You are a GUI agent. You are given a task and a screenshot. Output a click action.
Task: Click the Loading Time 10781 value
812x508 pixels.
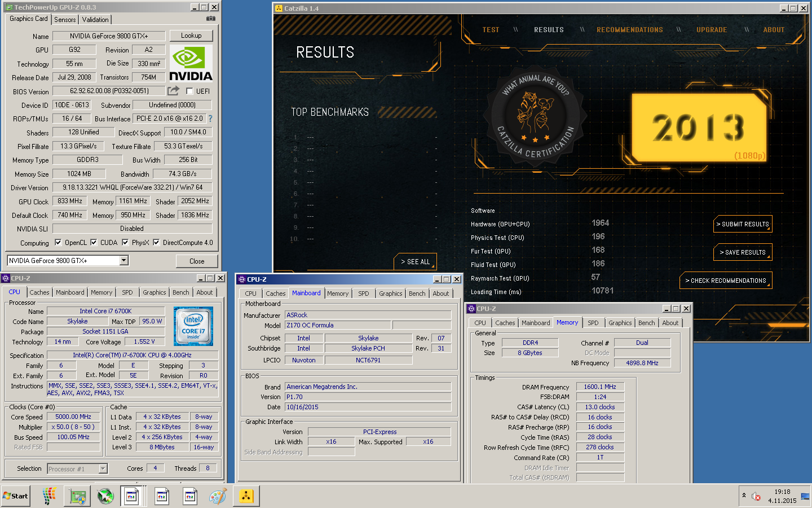tap(602, 291)
